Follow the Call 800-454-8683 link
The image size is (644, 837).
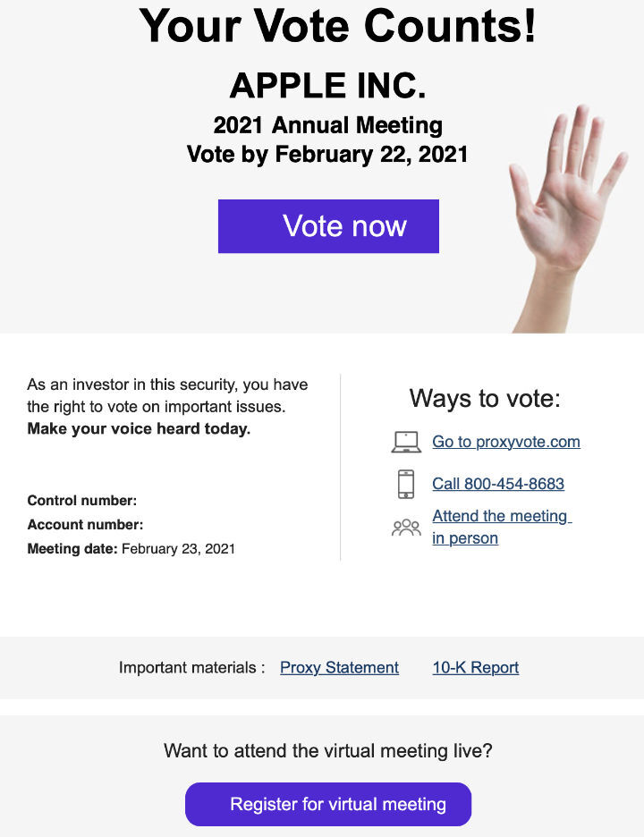tap(498, 484)
